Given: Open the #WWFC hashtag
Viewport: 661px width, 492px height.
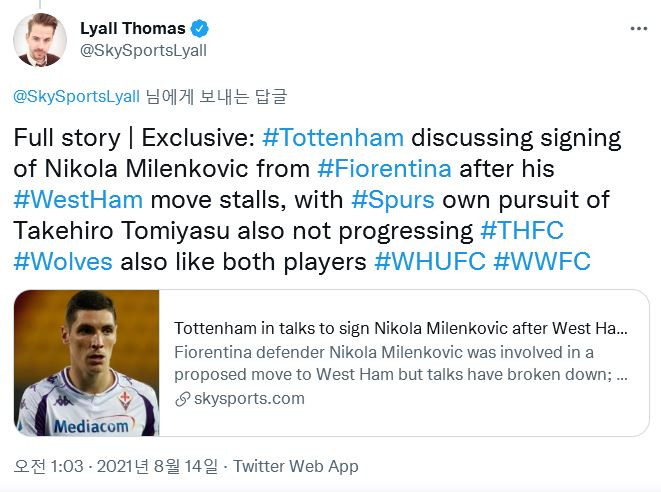Looking at the screenshot, I should click(x=542, y=261).
